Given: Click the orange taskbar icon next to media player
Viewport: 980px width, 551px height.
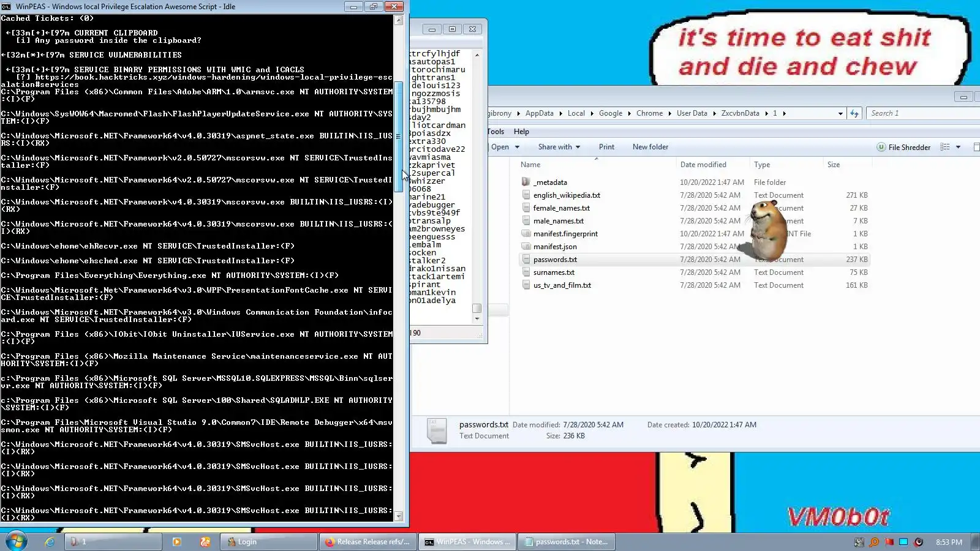Looking at the screenshot, I should point(205,542).
